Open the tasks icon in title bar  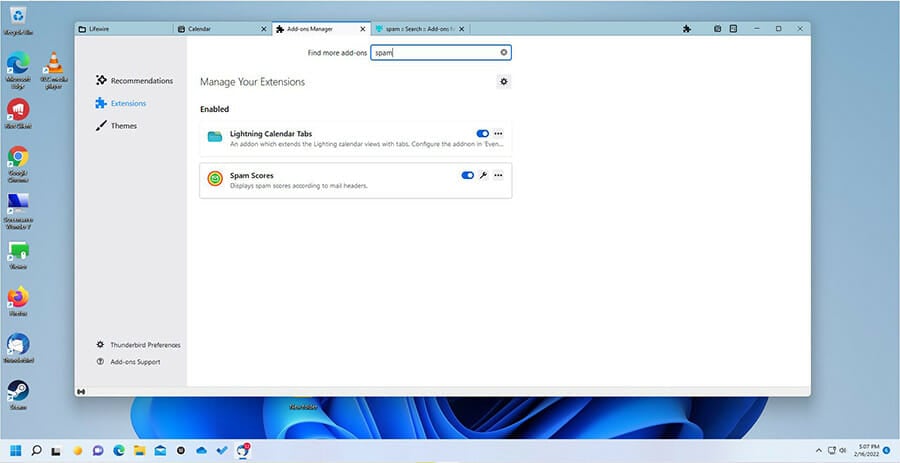click(x=734, y=29)
